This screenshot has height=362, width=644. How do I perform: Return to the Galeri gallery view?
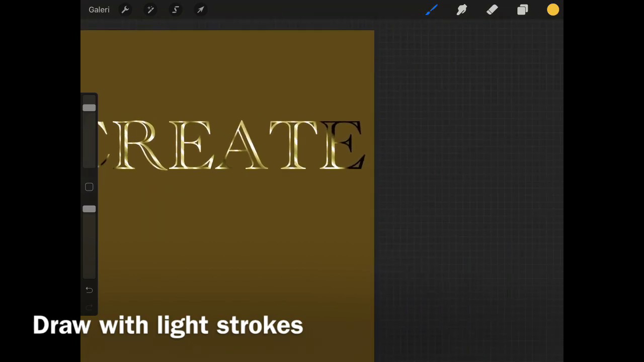(99, 10)
